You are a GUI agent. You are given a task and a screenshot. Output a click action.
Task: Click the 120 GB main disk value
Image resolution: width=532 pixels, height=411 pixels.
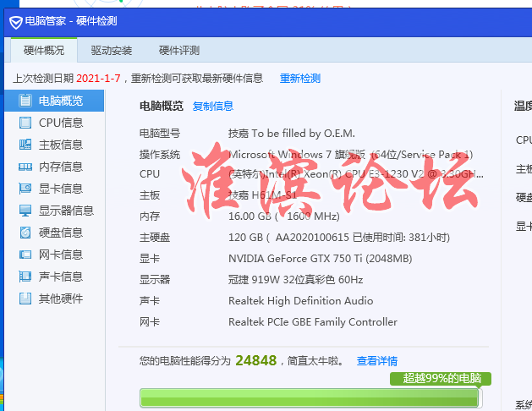tap(339, 238)
